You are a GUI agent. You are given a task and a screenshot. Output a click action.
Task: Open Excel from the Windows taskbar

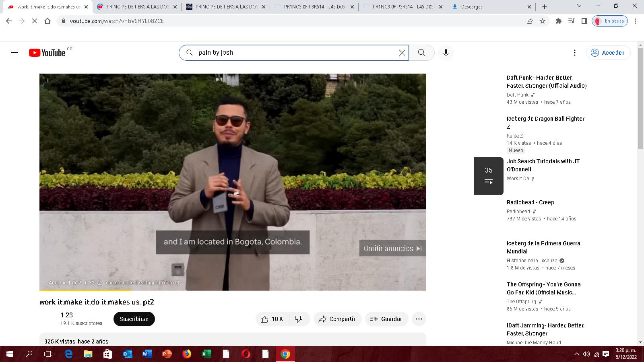(x=206, y=354)
